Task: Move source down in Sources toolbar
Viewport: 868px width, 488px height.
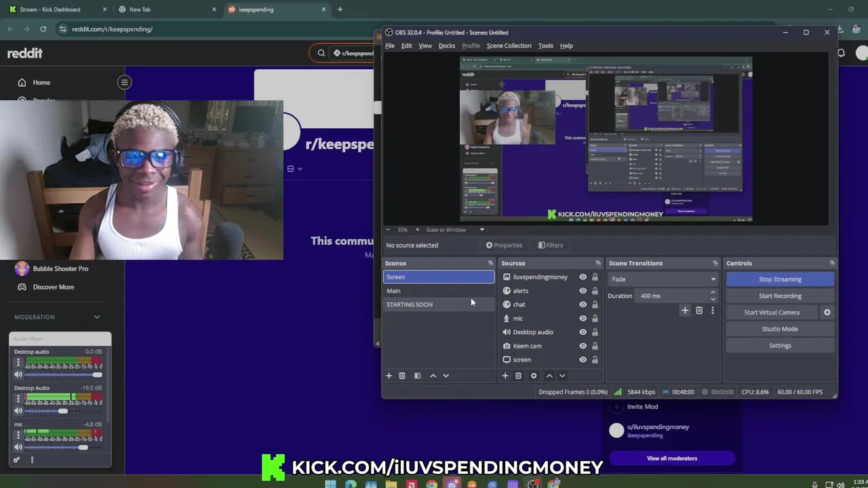Action: tap(562, 375)
